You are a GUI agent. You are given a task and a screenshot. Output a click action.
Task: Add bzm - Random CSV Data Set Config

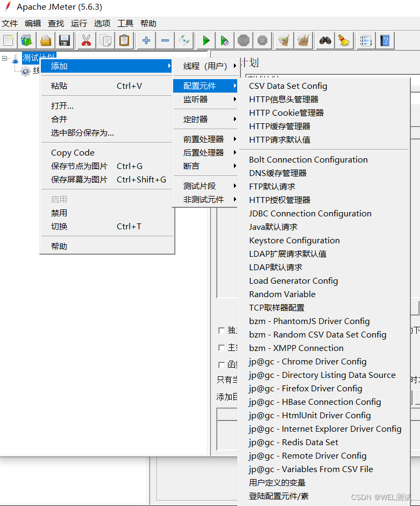pos(324,335)
